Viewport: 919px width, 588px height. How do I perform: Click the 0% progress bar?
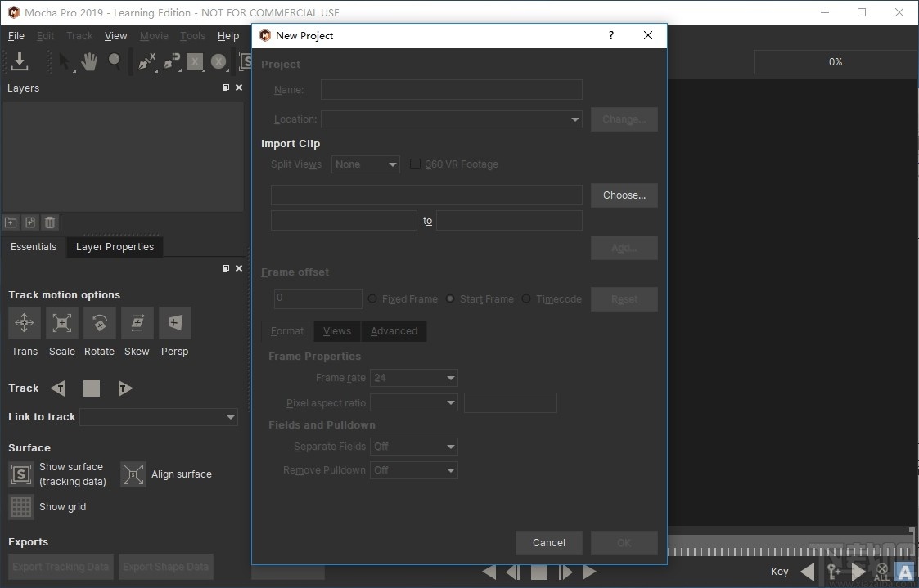tap(836, 62)
